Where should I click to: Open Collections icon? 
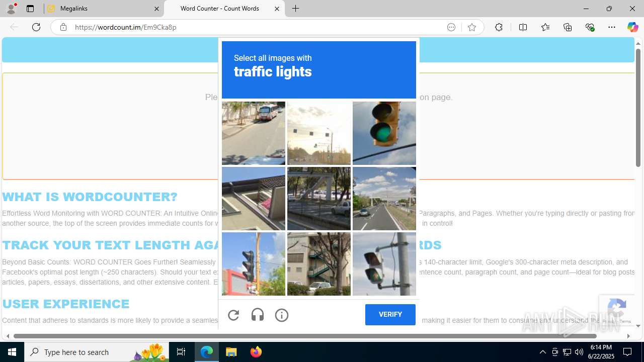568,27
